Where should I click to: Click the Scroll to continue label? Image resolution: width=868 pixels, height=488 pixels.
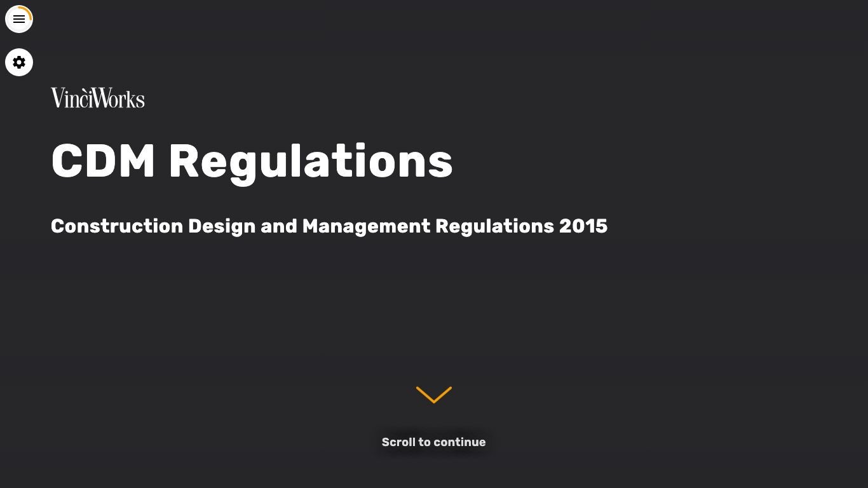pyautogui.click(x=434, y=442)
